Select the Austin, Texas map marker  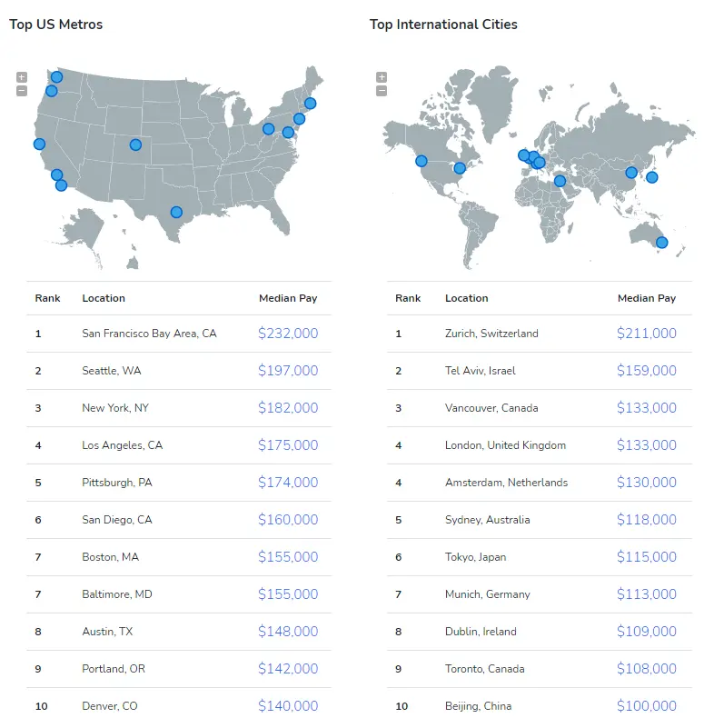click(x=176, y=213)
